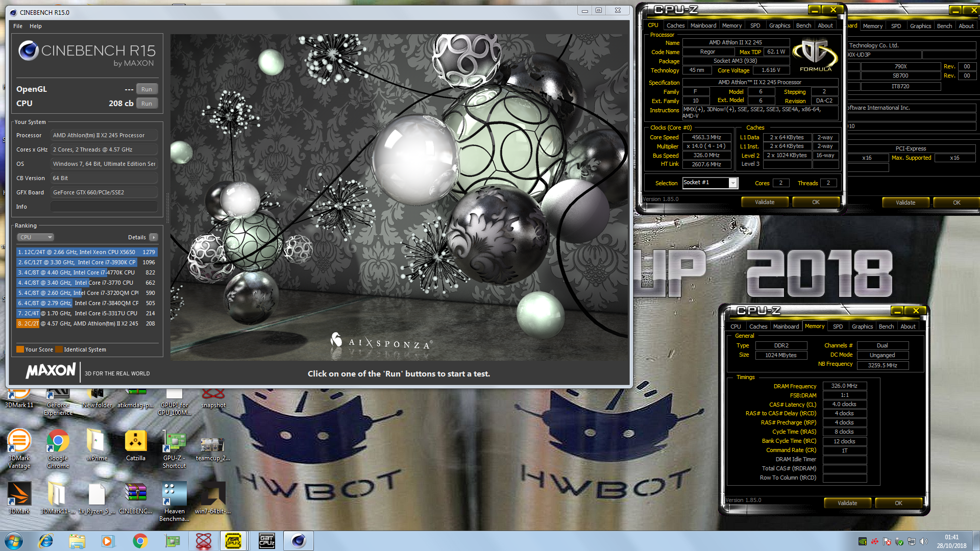Viewport: 980px width, 551px height.
Task: Select Graphics tab in the Memory CPU-Z window
Action: [862, 327]
